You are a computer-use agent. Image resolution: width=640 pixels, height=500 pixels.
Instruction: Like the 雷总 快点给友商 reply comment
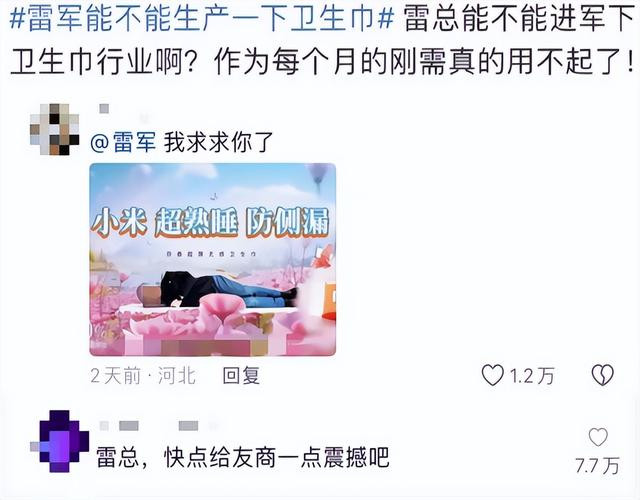[598, 437]
